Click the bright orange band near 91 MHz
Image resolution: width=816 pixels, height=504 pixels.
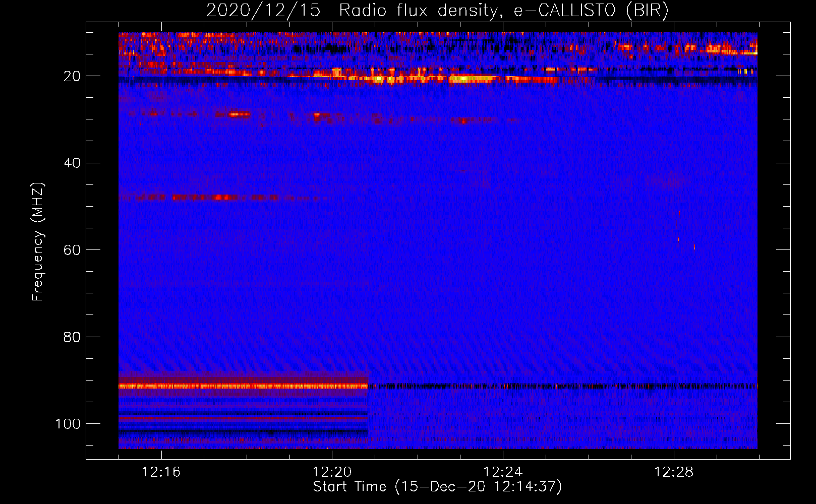[x=244, y=386]
